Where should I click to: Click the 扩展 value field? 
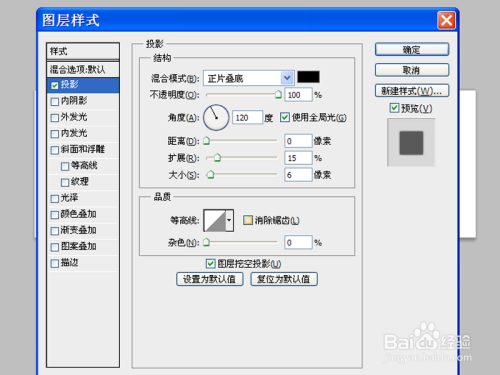pos(298,158)
